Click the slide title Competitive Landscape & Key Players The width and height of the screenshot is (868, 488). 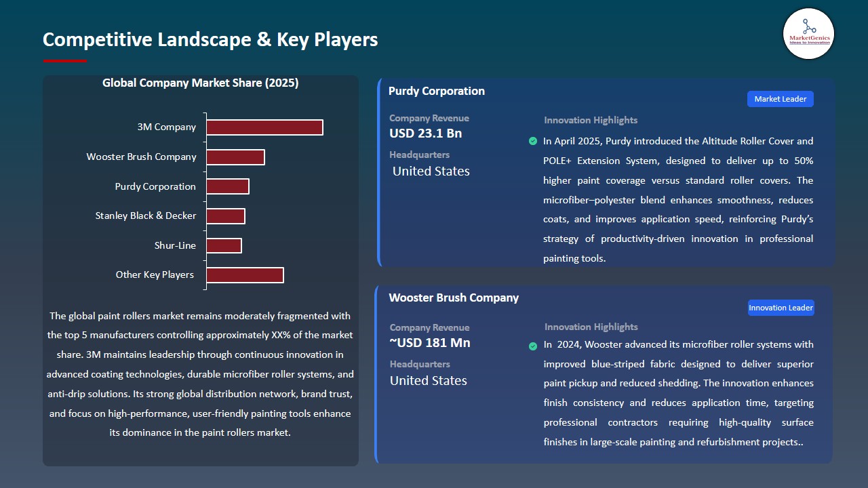[210, 39]
